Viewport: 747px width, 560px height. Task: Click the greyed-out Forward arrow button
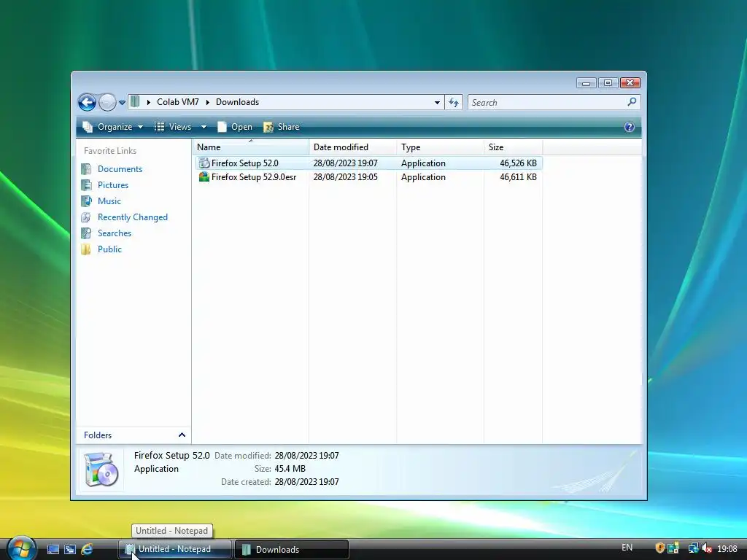[107, 102]
